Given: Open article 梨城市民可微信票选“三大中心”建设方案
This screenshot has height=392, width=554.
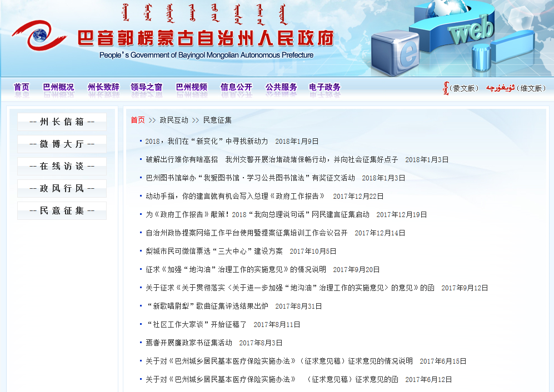Looking at the screenshot, I should tap(214, 252).
